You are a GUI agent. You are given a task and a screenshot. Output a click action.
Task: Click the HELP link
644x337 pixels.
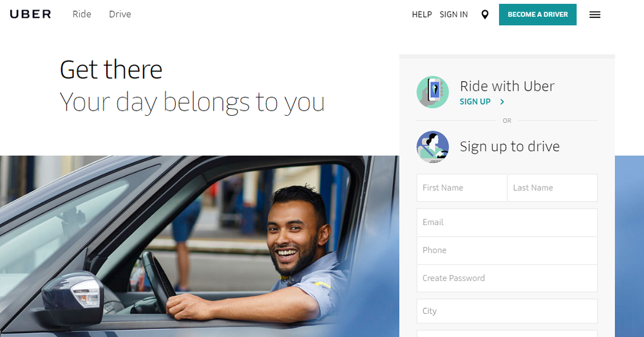point(422,14)
